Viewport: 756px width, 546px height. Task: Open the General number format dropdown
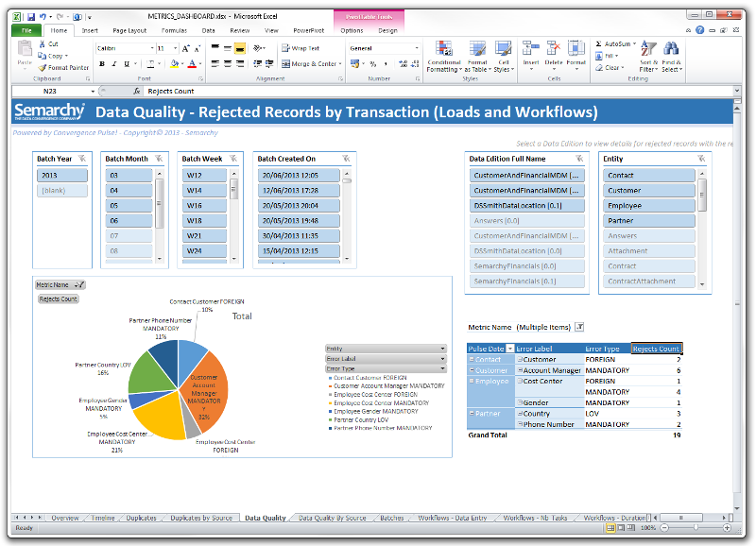coord(417,49)
